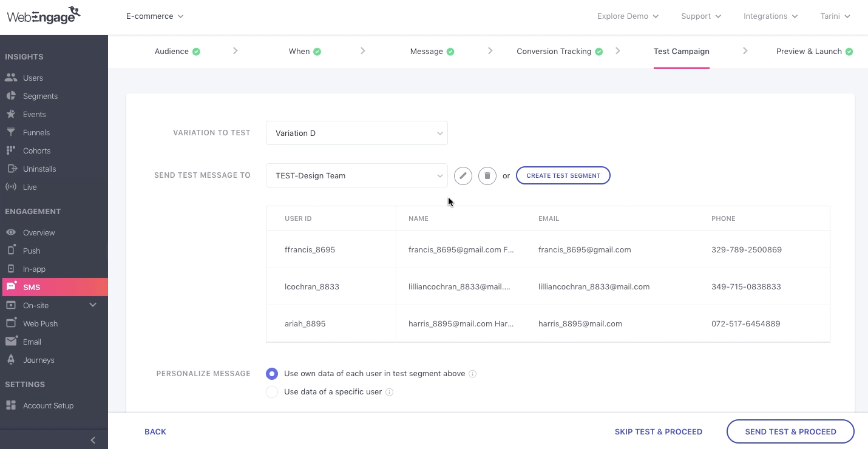Open Journeys sidebar link
This screenshot has height=449, width=868.
pyautogui.click(x=39, y=360)
